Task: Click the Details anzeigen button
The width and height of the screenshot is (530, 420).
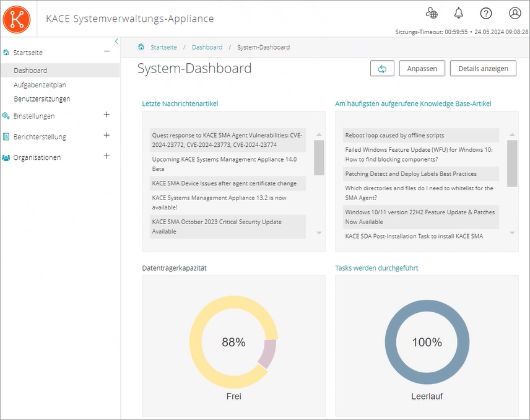Action: (x=483, y=69)
